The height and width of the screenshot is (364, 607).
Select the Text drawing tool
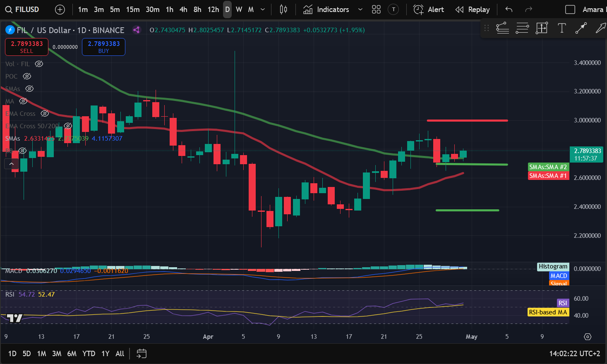561,28
